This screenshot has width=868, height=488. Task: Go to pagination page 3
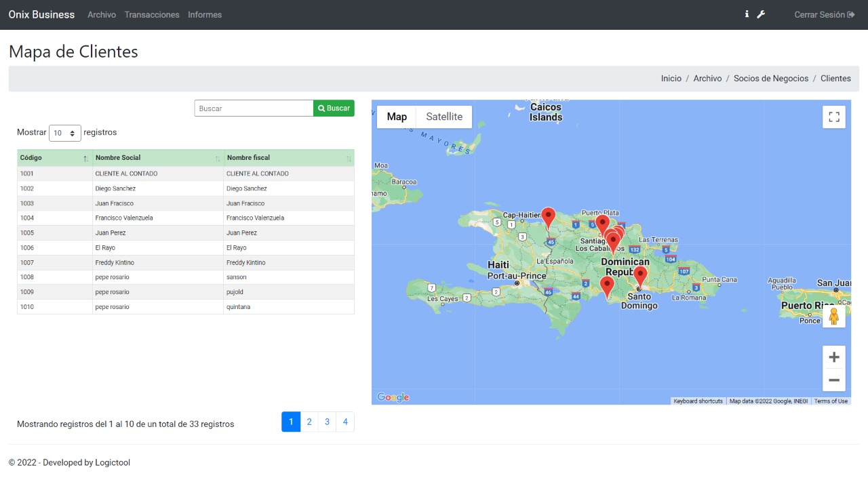click(327, 422)
